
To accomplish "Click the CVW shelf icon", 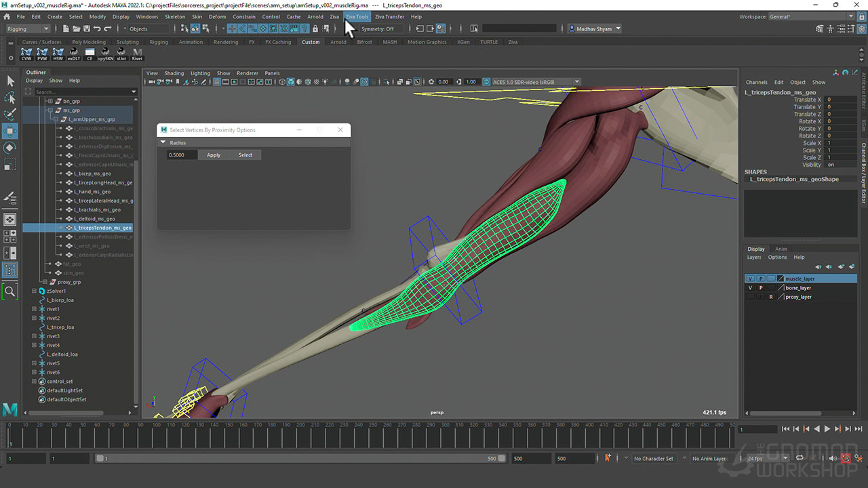I will tap(26, 54).
